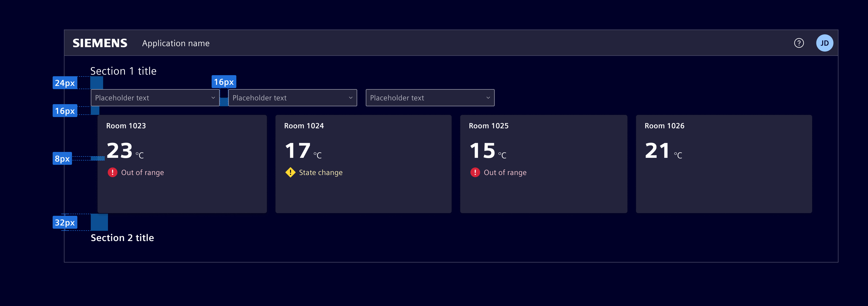
Task: Click the Section 2 title heading
Action: (122, 238)
